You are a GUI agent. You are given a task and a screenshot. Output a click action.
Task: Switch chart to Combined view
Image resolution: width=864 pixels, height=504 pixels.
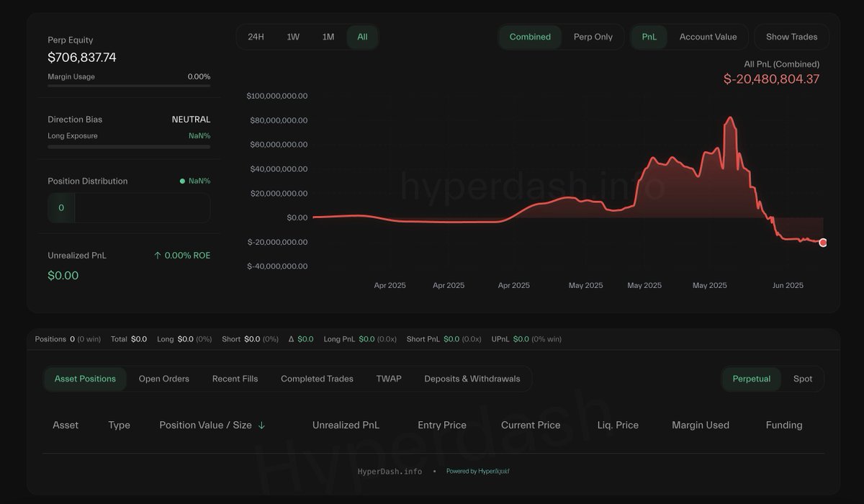530,37
